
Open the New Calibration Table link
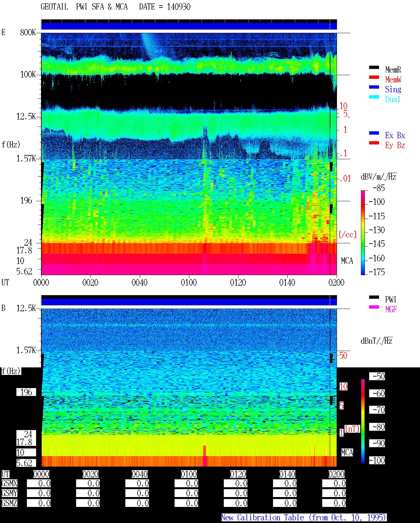(x=304, y=517)
